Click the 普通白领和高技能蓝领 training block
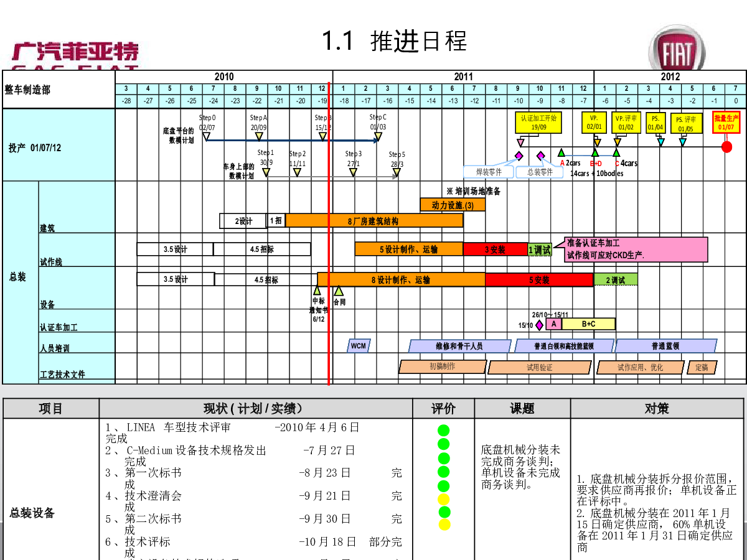This screenshot has width=747, height=560. pyautogui.click(x=565, y=345)
